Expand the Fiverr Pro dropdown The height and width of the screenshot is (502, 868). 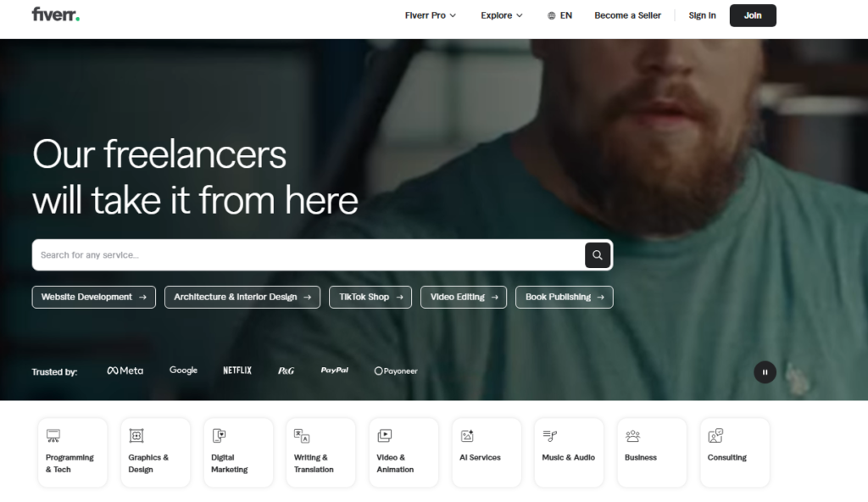[x=430, y=15]
